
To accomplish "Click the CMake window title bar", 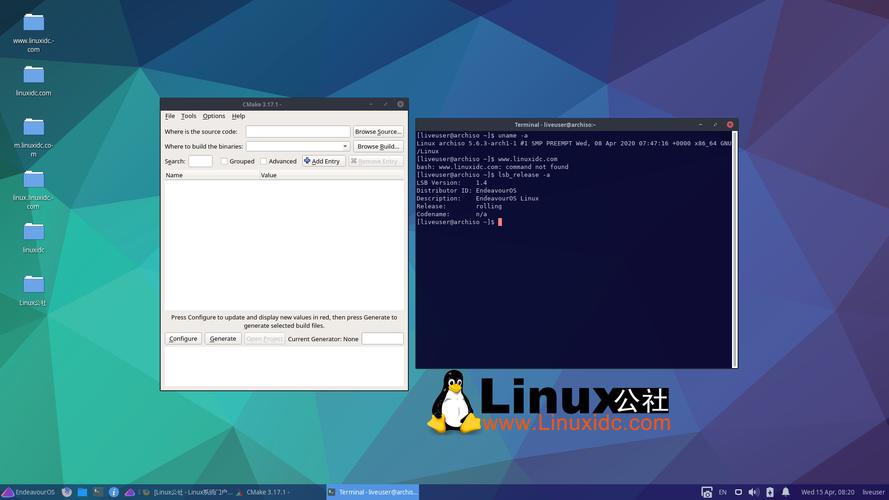I will (262, 104).
